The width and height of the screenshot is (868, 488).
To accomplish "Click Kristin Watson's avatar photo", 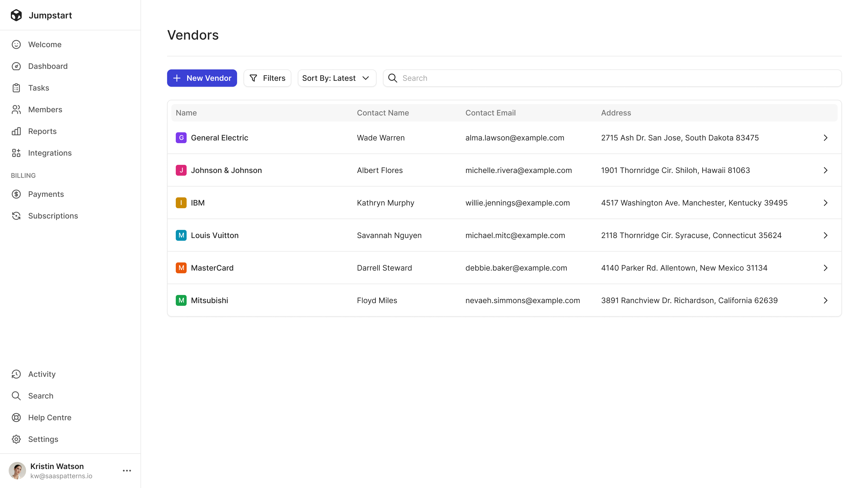I will pos(17,470).
